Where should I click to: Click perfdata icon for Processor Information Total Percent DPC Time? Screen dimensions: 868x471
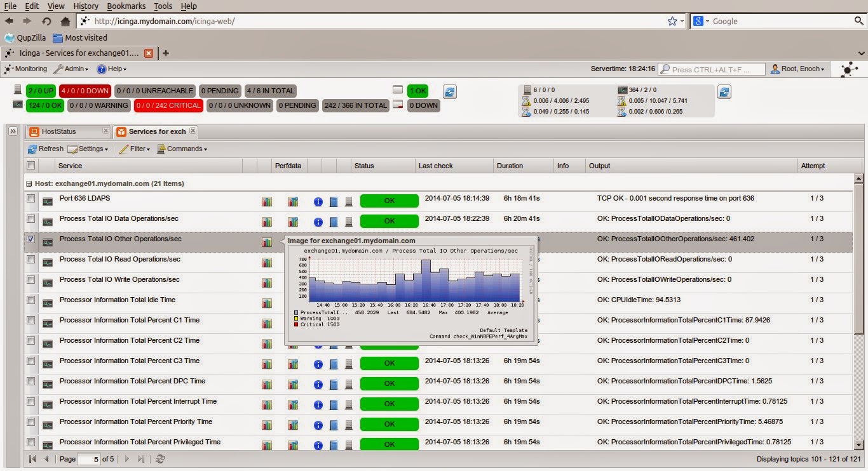[293, 385]
